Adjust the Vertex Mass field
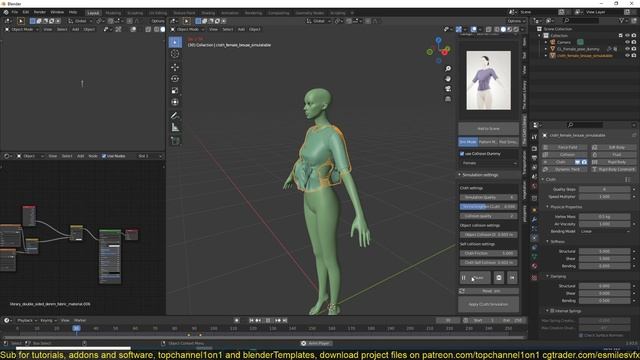 coord(605,217)
